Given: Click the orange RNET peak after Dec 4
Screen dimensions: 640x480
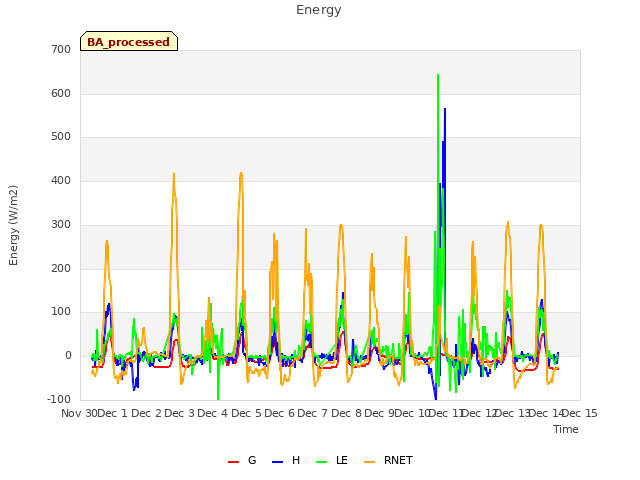Looking at the screenshot, I should click(241, 173).
